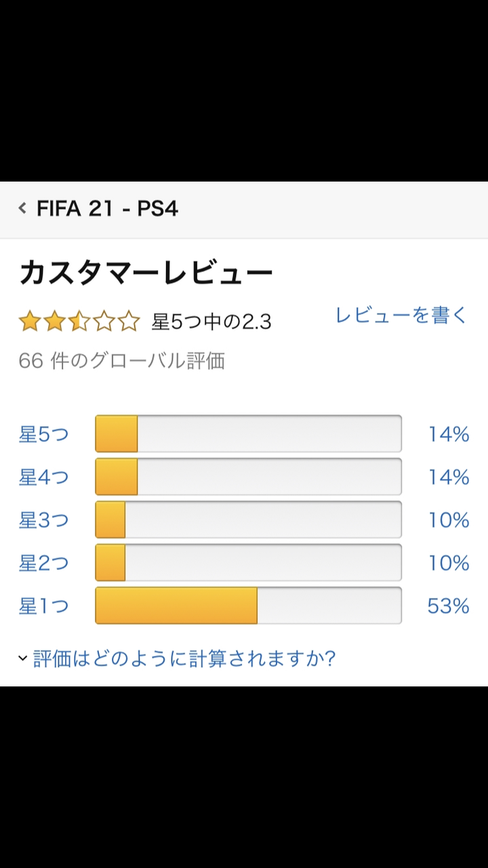488x868 pixels.
Task: Click the fourth empty star icon
Action: click(104, 321)
